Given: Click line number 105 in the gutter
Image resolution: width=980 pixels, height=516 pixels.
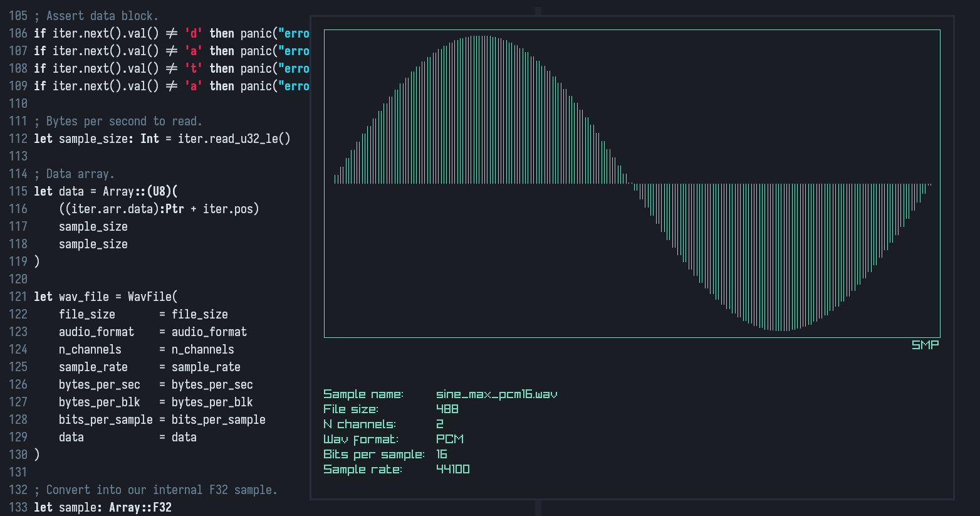Looking at the screenshot, I should coord(18,16).
